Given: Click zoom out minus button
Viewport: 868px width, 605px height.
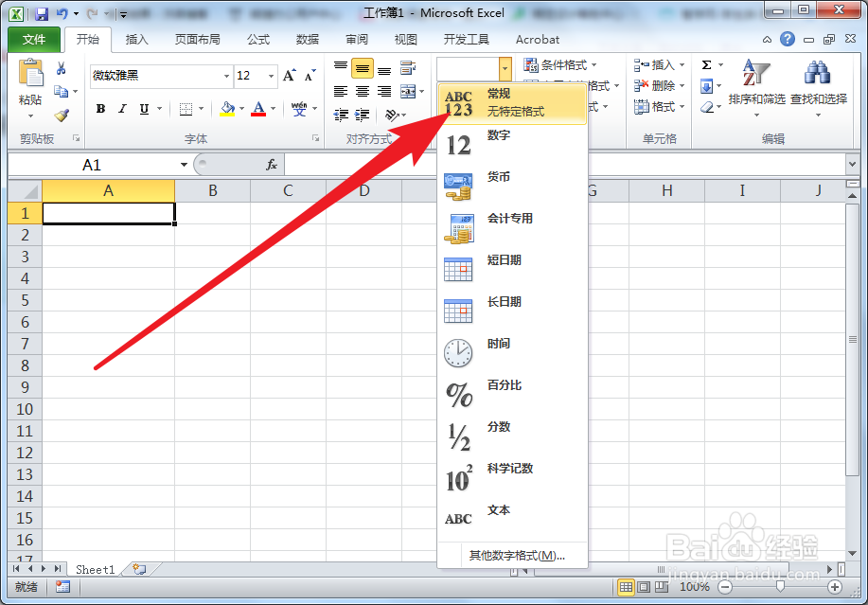Looking at the screenshot, I should [x=725, y=587].
